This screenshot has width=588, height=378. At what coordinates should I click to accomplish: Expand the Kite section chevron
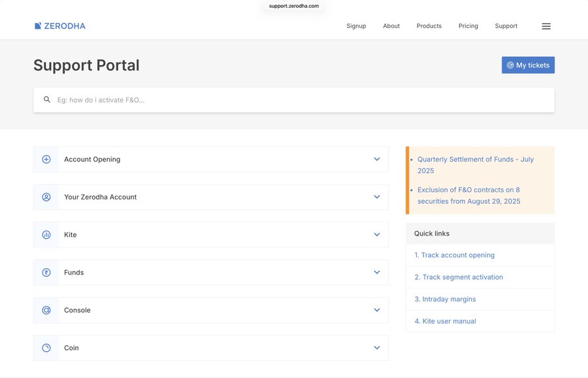point(377,235)
